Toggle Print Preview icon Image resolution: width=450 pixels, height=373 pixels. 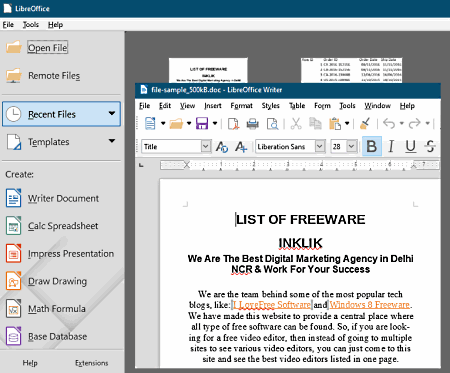[x=272, y=124]
